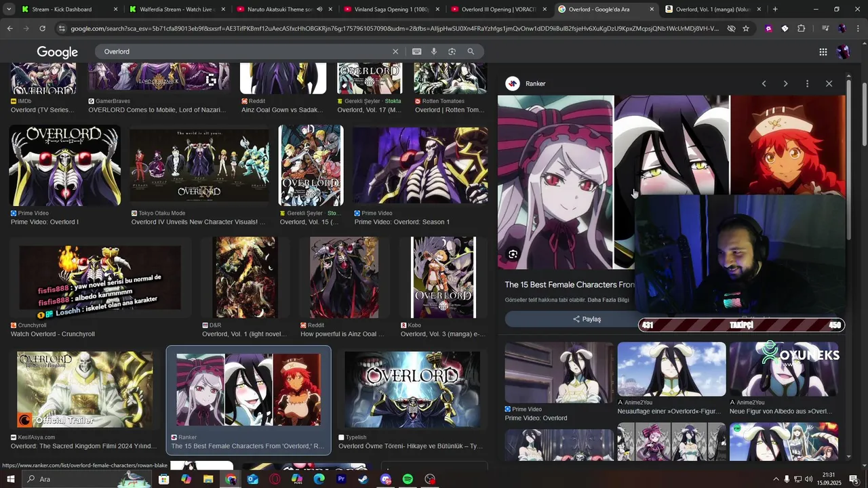This screenshot has width=868, height=488.
Task: Open the on-screen keyboard input tool
Action: (416, 52)
